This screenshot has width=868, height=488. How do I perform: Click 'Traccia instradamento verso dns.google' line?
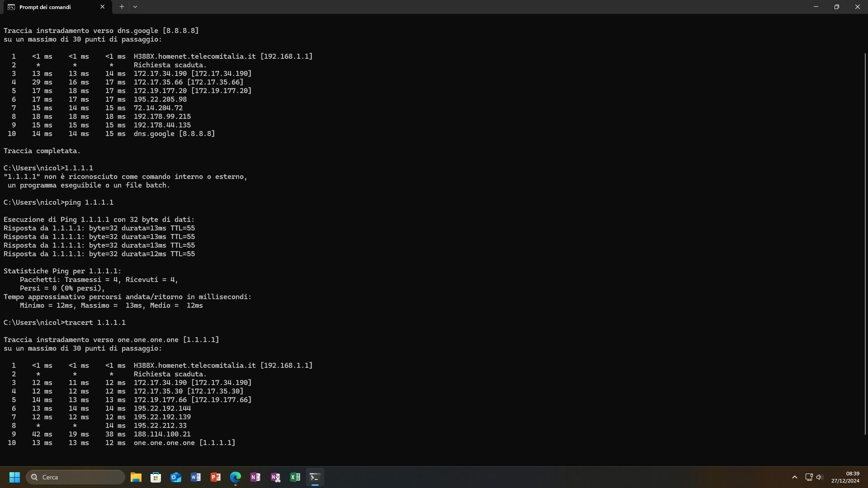pos(101,31)
